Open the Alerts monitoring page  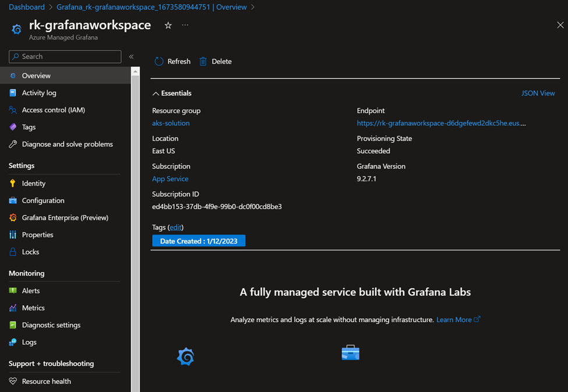31,291
